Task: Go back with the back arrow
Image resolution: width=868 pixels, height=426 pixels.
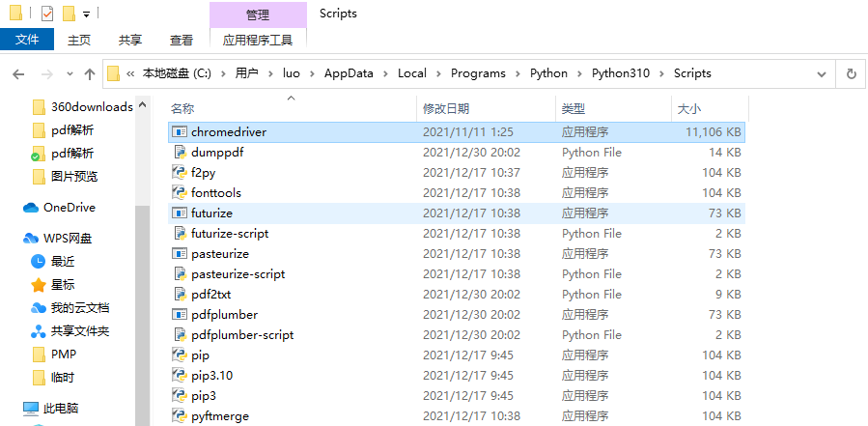Action: 18,73
